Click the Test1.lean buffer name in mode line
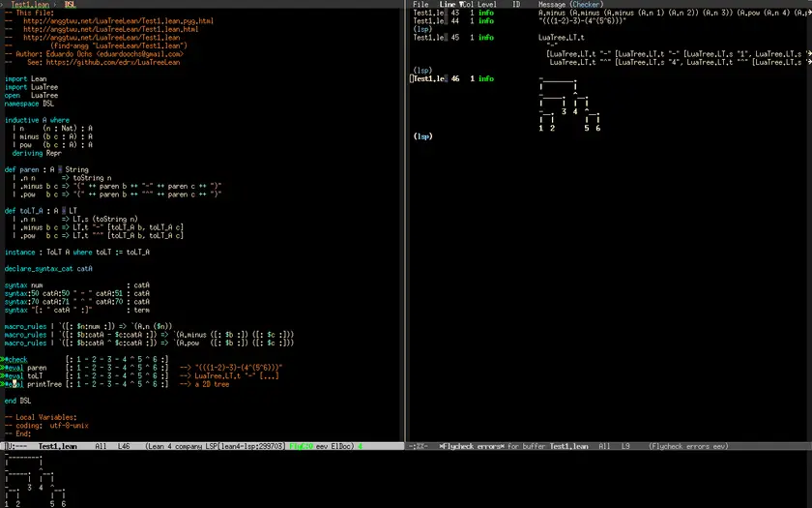 coord(57,446)
